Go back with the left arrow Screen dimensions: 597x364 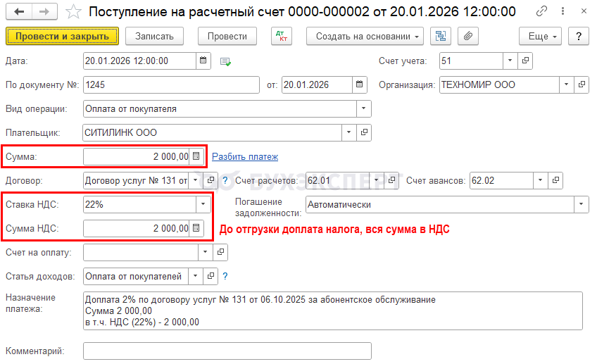coord(19,11)
